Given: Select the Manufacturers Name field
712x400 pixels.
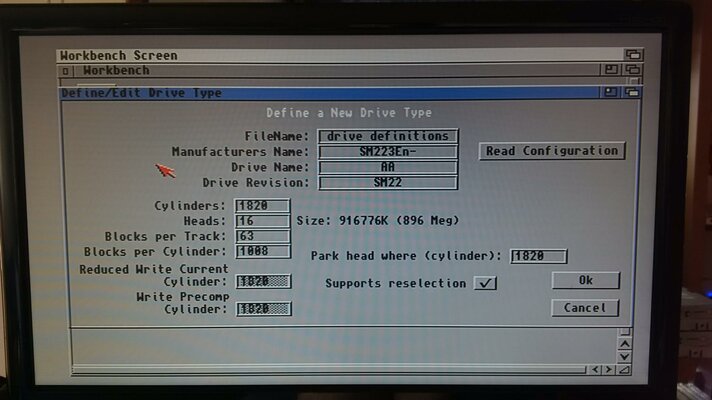Looking at the screenshot, I should pos(388,152).
